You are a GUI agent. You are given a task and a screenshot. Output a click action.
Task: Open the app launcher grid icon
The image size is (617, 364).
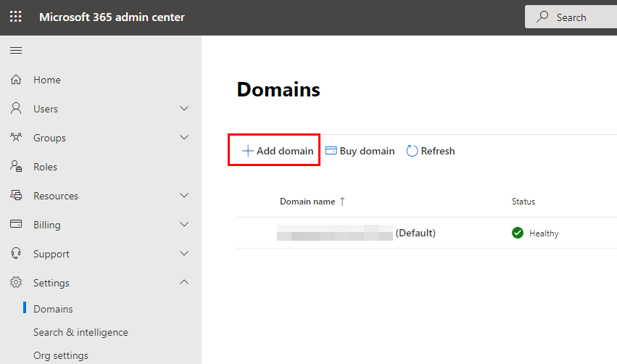tap(16, 17)
